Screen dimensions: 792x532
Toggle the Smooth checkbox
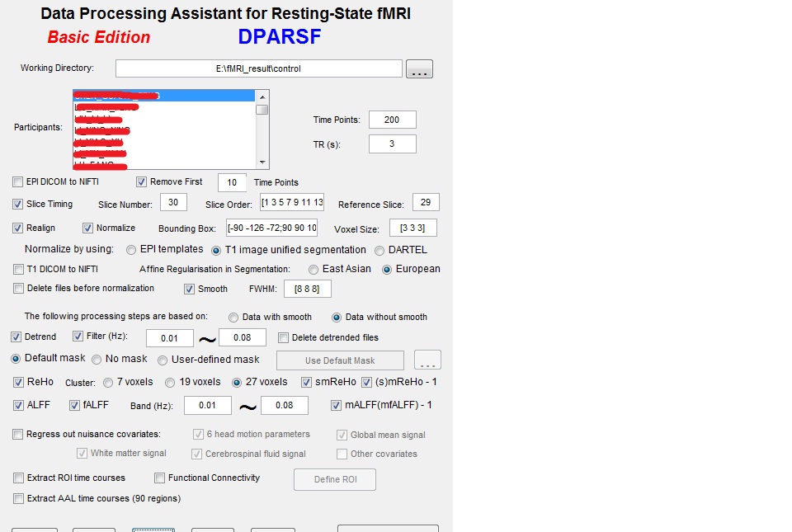(x=190, y=289)
